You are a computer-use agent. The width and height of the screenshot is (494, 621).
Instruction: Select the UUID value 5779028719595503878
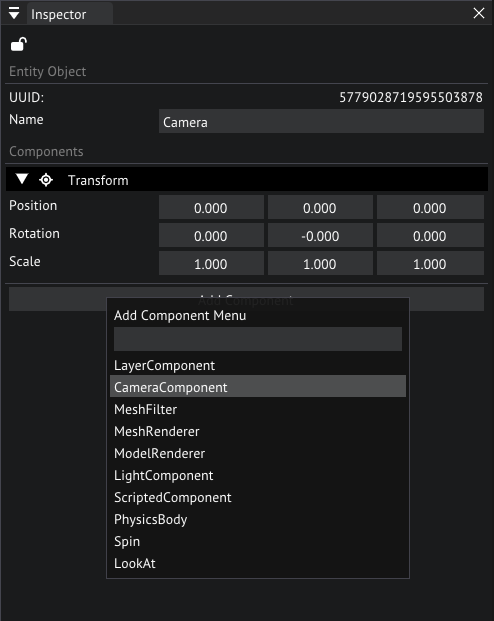pyautogui.click(x=411, y=97)
